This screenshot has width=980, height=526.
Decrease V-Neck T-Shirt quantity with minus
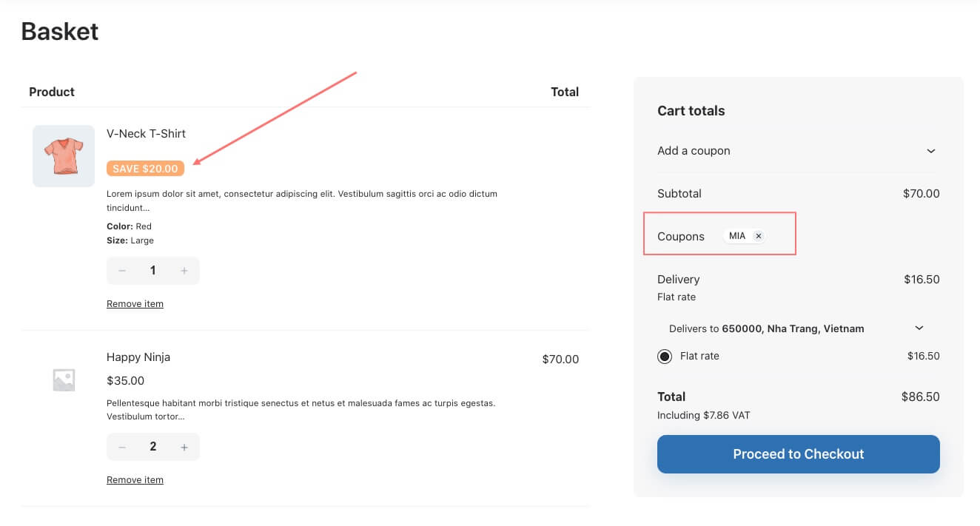tap(122, 271)
